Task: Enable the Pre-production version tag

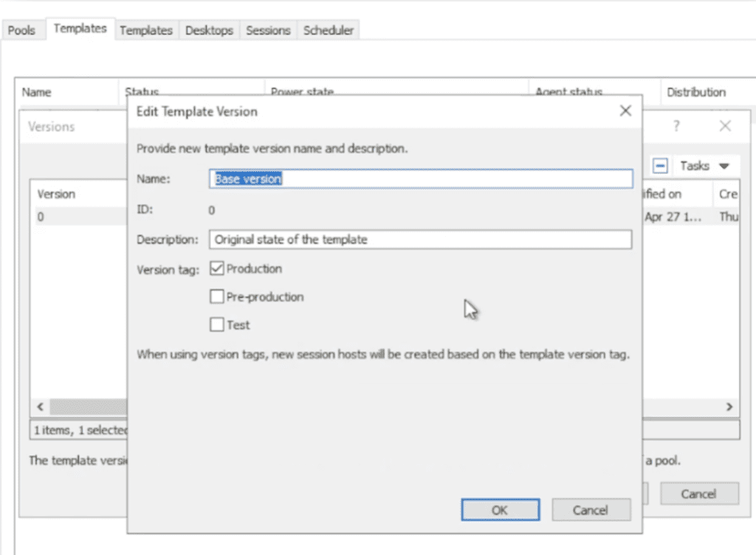Action: click(x=217, y=297)
